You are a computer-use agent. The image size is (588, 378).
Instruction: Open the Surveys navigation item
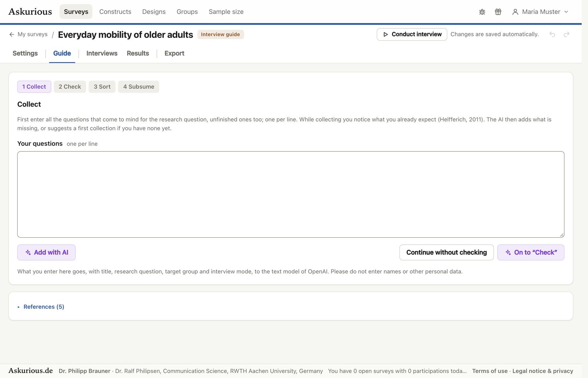[x=76, y=12]
